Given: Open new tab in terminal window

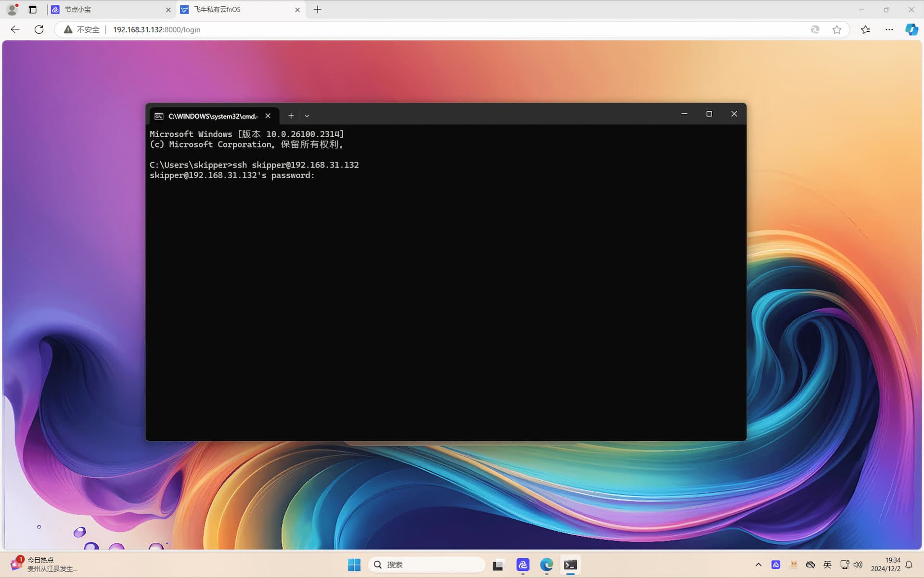Looking at the screenshot, I should [291, 116].
